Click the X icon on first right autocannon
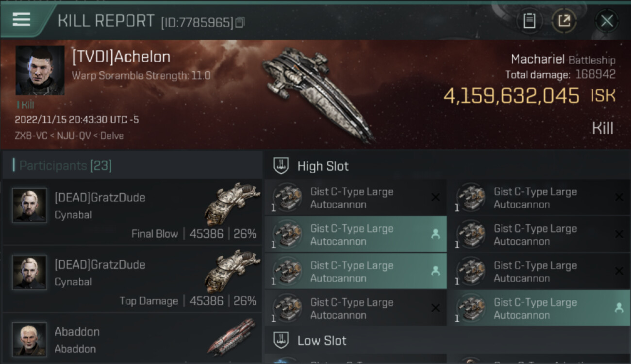Viewport: 631px width, 364px height. (x=619, y=198)
